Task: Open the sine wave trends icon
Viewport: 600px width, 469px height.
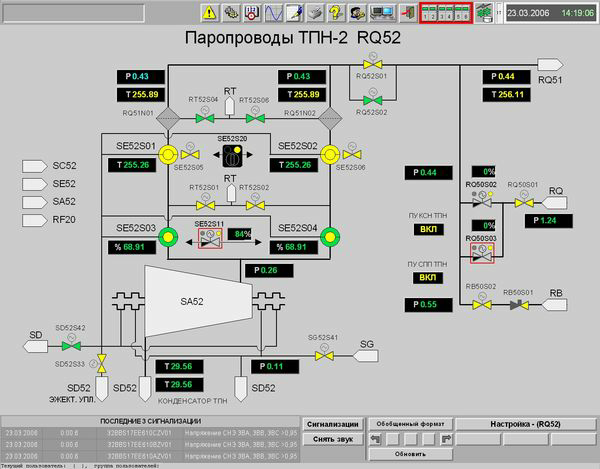Action: (x=273, y=13)
